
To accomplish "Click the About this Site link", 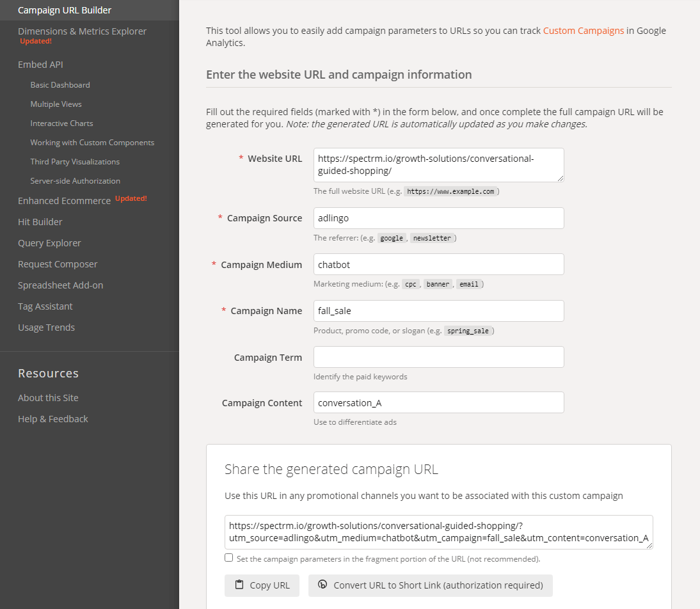I will coord(48,398).
